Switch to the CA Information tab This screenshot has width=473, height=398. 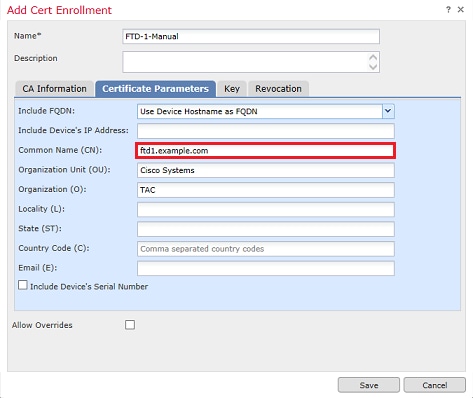click(x=54, y=89)
